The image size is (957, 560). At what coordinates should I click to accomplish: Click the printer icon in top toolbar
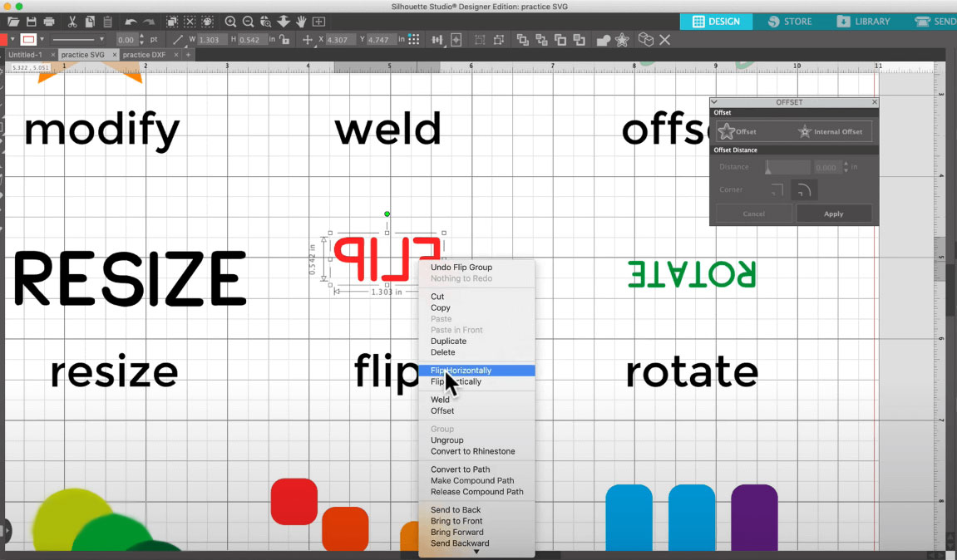tap(49, 21)
